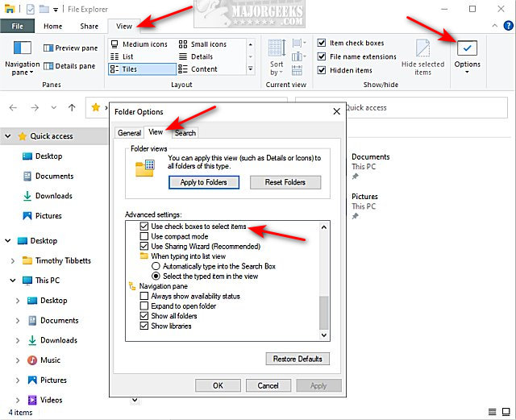Viewport: 516px width, 420px height.
Task: Go up one folder level
Action: (x=72, y=108)
